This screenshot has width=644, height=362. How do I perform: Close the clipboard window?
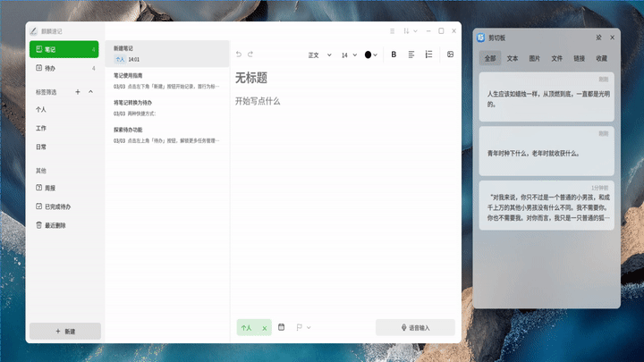pos(613,38)
